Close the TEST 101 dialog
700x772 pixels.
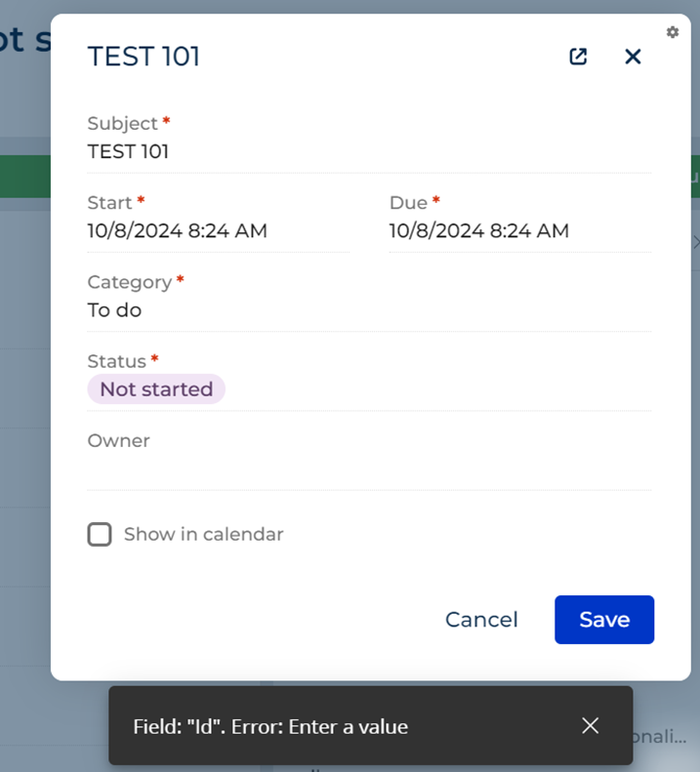[633, 57]
